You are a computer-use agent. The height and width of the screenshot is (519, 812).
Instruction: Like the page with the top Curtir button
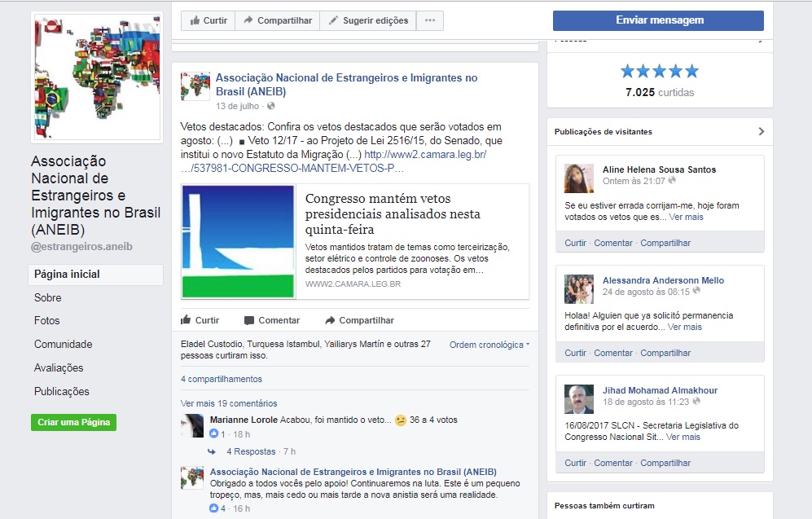[x=208, y=20]
